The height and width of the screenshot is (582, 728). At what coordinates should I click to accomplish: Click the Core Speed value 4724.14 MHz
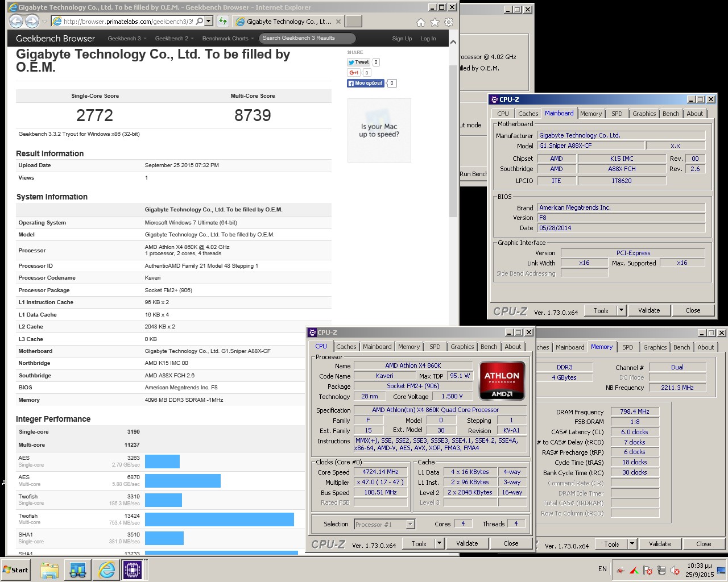tap(380, 472)
